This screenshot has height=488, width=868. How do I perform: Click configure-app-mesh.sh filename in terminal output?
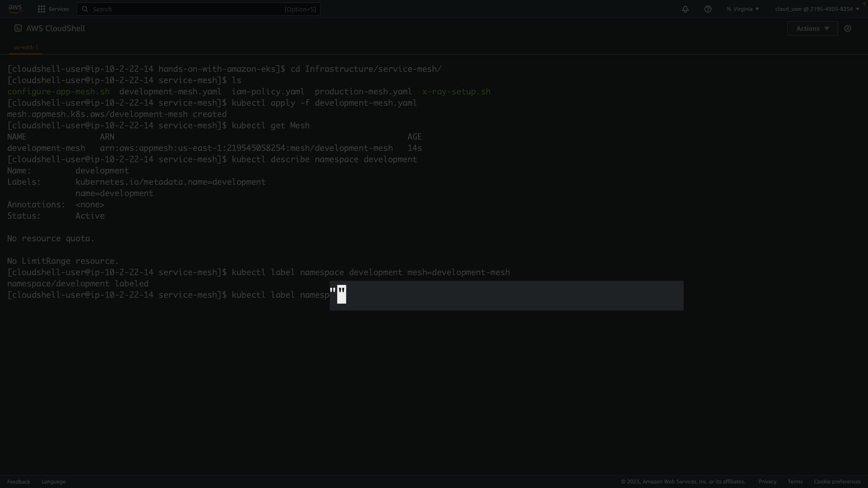[x=58, y=92]
